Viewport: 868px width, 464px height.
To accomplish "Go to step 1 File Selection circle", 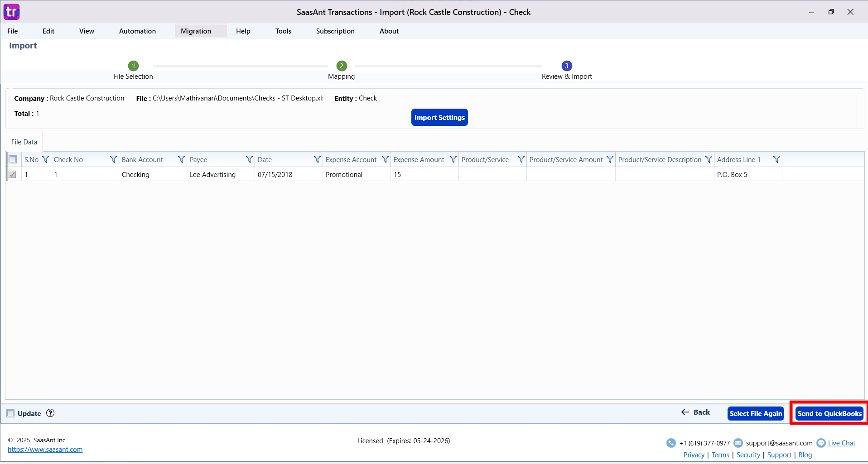I will [133, 66].
